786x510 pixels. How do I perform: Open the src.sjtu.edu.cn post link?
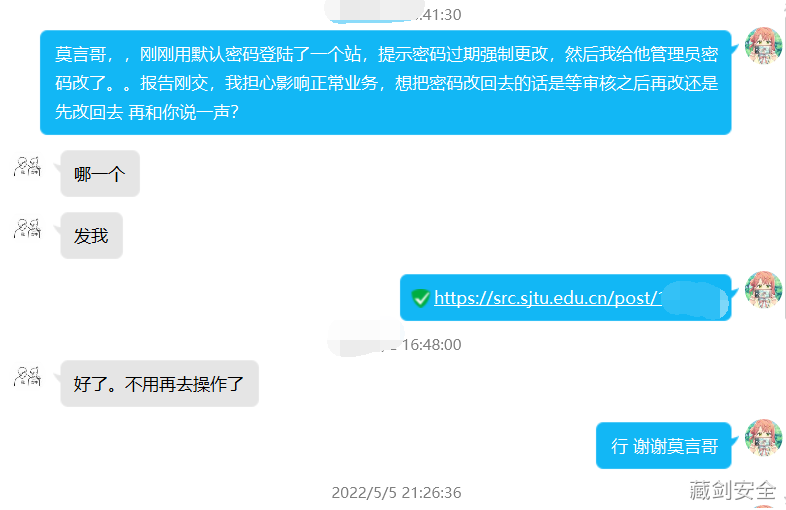(x=548, y=298)
